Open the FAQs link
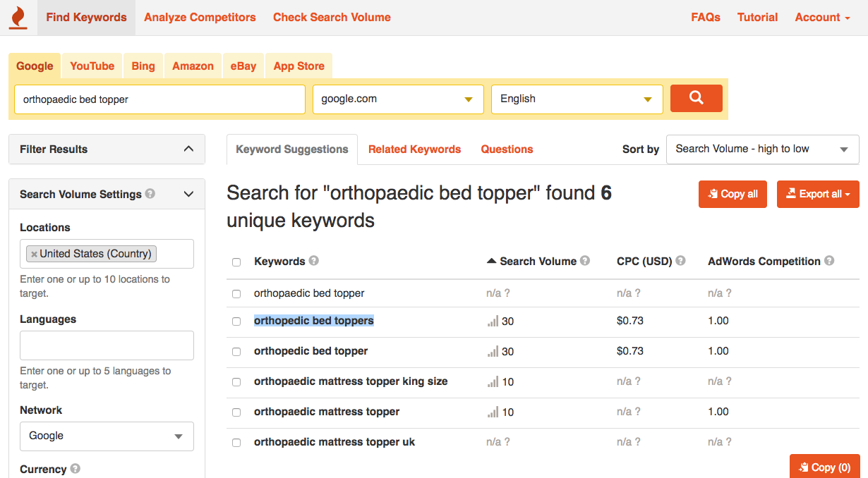The height and width of the screenshot is (478, 868). pyautogui.click(x=706, y=18)
